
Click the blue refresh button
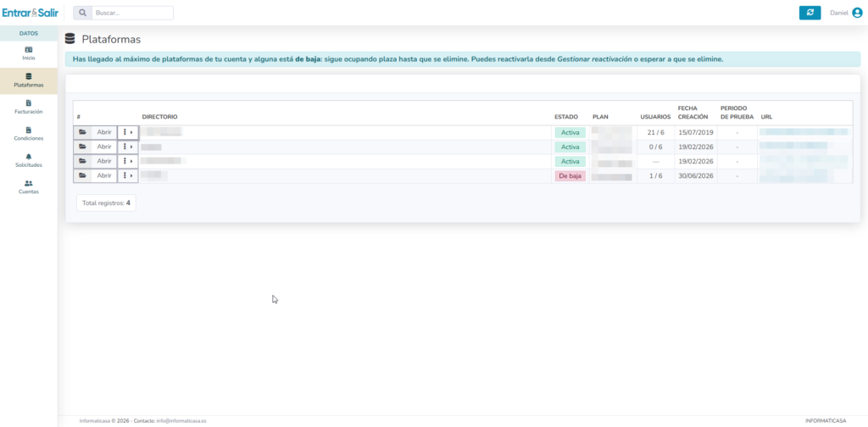(x=810, y=13)
